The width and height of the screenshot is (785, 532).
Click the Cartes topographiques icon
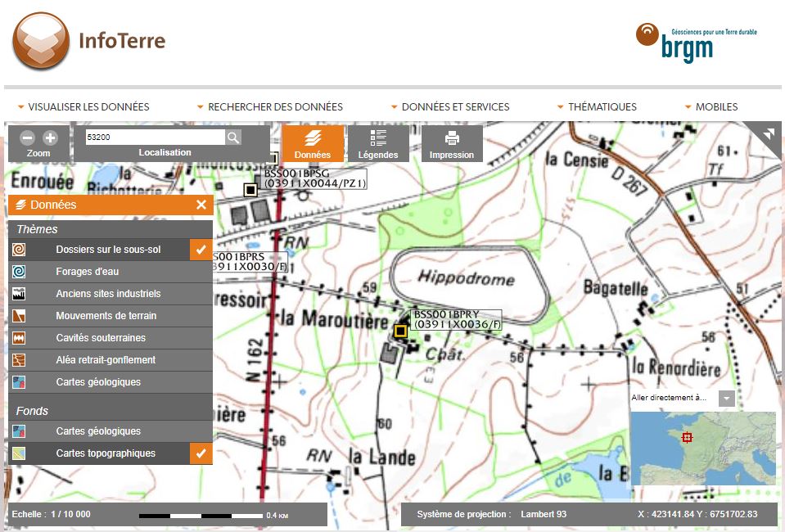point(19,453)
